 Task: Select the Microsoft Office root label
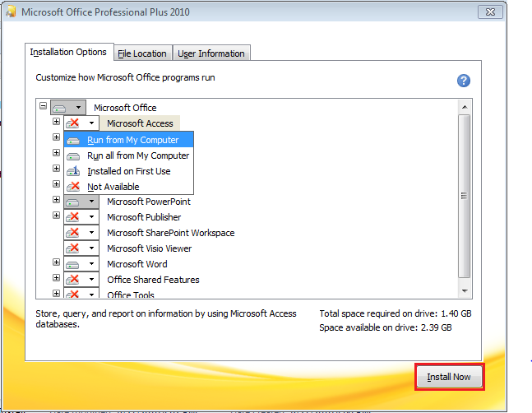(x=125, y=108)
